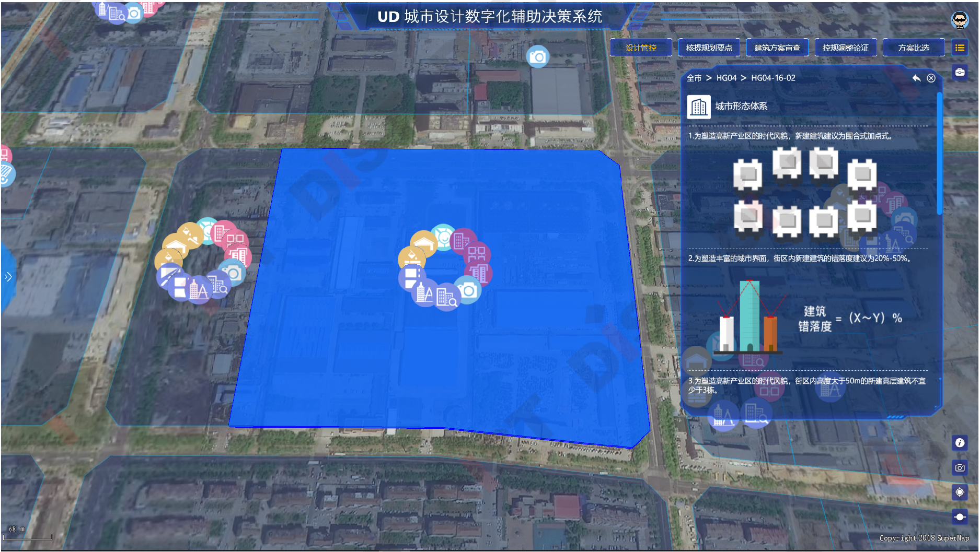Click the pink grid-squares icon in left parcel ring
Image resolution: width=980 pixels, height=552 pixels.
click(x=236, y=241)
